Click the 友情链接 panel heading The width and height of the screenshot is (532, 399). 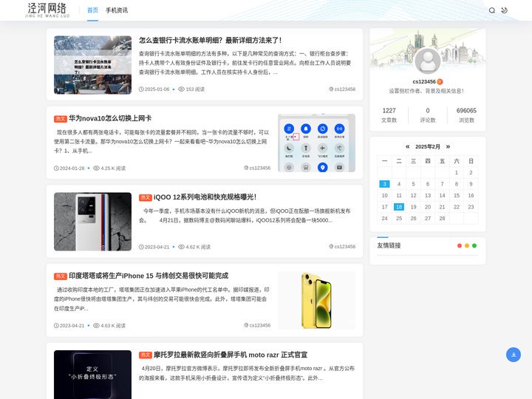tap(389, 245)
